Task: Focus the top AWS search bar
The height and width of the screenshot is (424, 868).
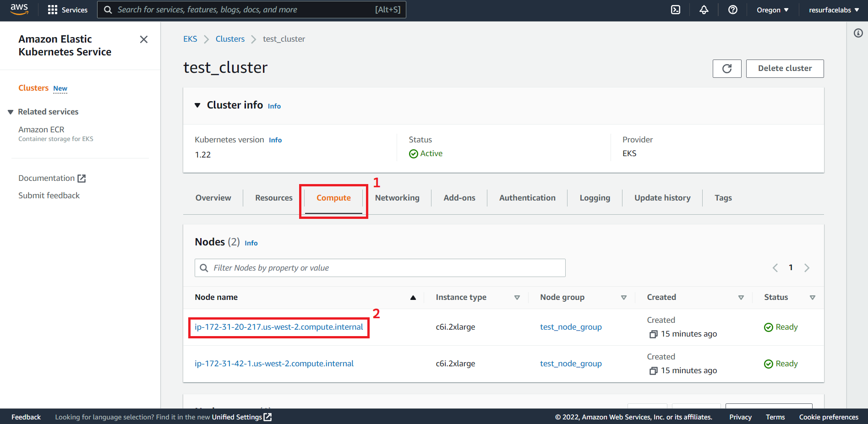Action: (251, 10)
